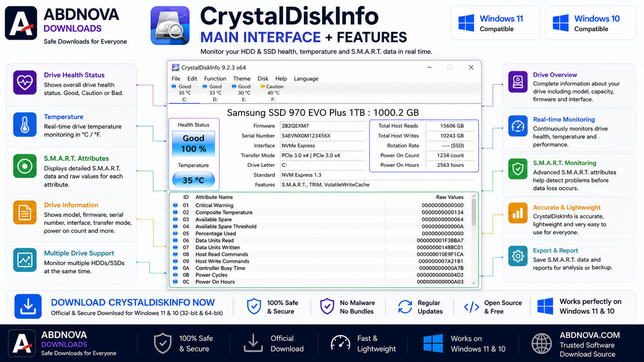Select the Composite Temperature attribute row
The width and height of the screenshot is (644, 362).
320,212
